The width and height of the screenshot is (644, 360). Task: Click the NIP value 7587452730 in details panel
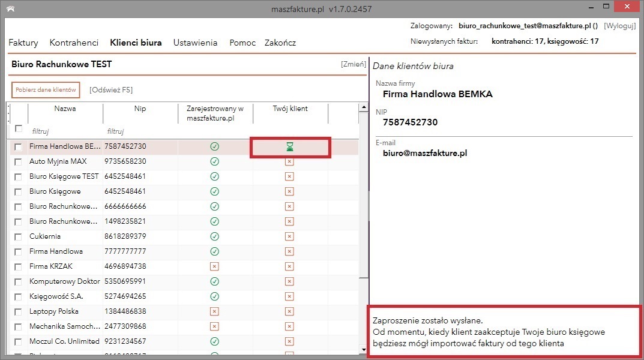pyautogui.click(x=410, y=122)
